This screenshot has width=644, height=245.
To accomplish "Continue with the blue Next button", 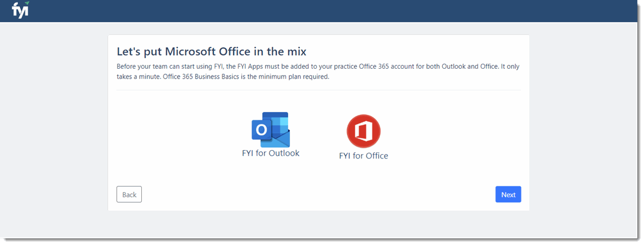I will point(508,195).
